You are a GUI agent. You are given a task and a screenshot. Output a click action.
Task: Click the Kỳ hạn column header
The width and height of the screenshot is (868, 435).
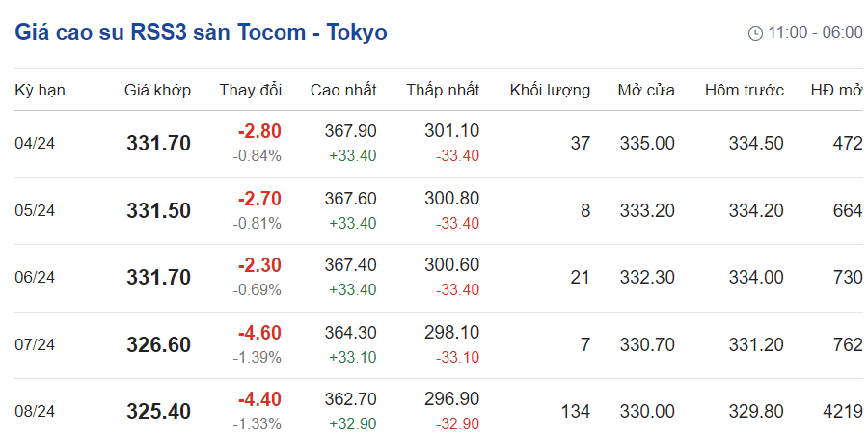[x=40, y=91]
